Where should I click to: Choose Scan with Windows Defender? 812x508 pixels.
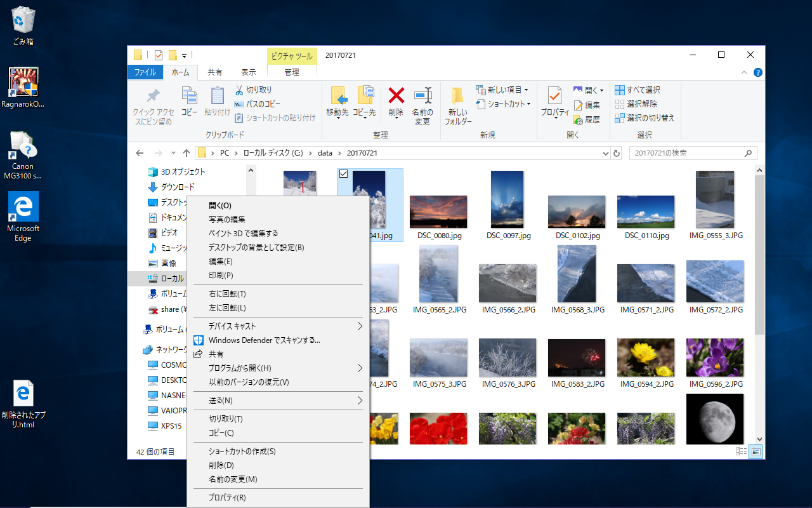[278, 340]
